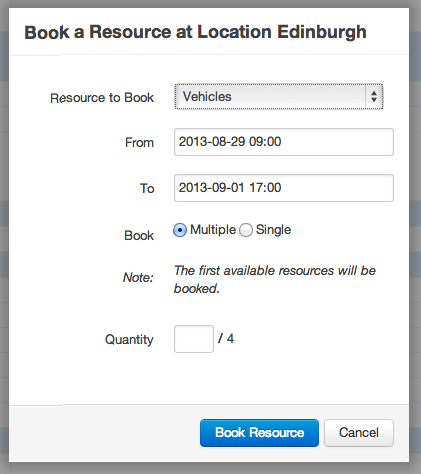Click the first available resources note text
421x474 pixels.
click(275, 280)
